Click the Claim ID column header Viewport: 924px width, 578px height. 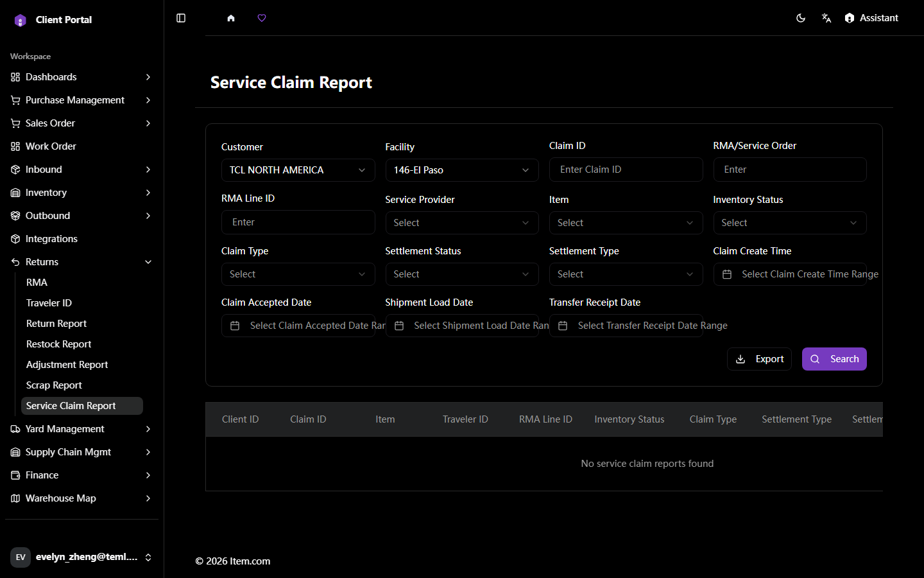point(308,419)
